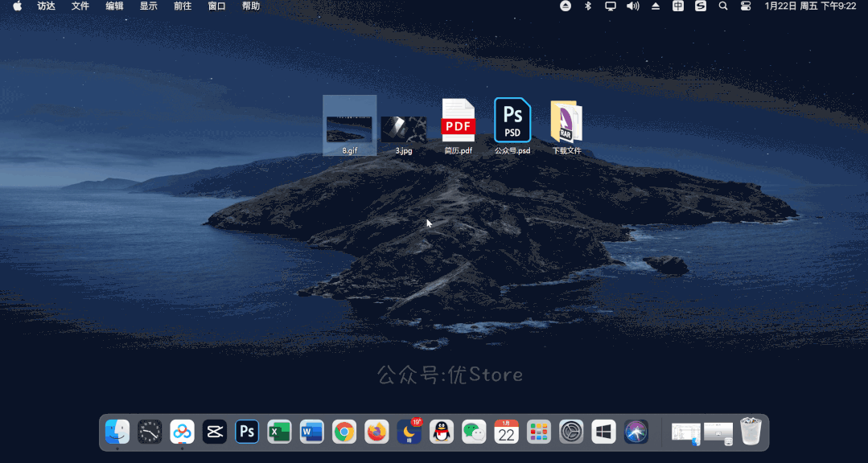Select the 下载文件 RAR folder

click(x=566, y=126)
